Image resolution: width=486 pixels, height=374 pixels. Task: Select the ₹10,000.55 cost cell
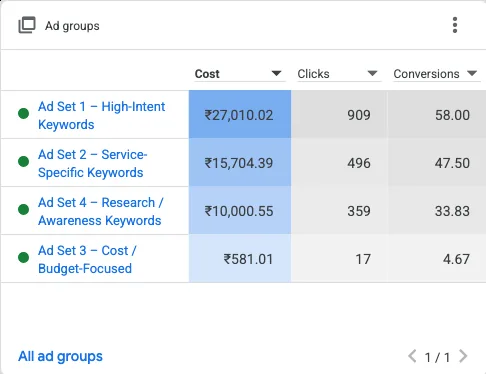tap(240, 211)
